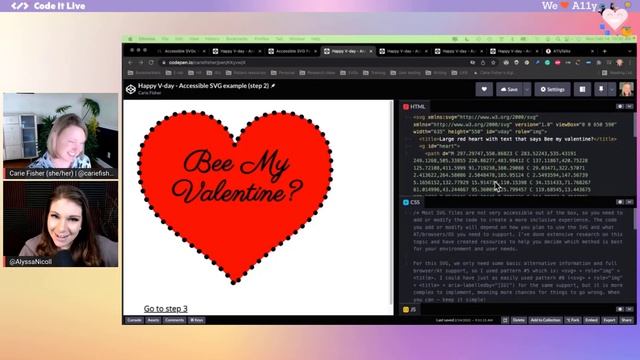Image resolution: width=640 pixels, height=360 pixels.
Task: Click the Delete button in footer
Action: click(519, 320)
